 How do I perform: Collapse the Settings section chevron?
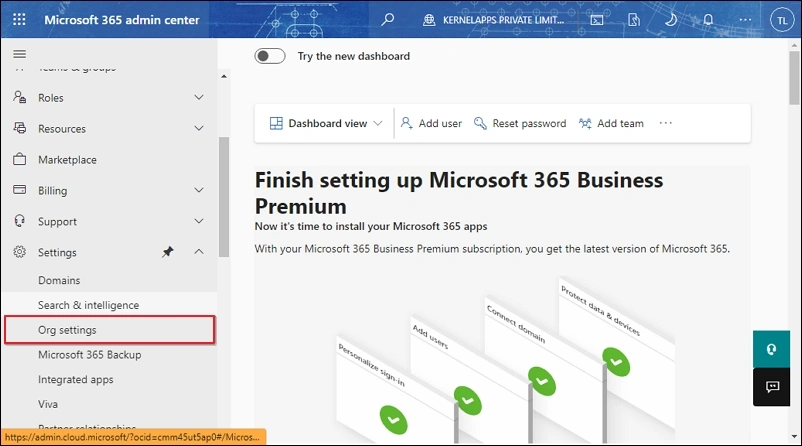click(x=199, y=252)
